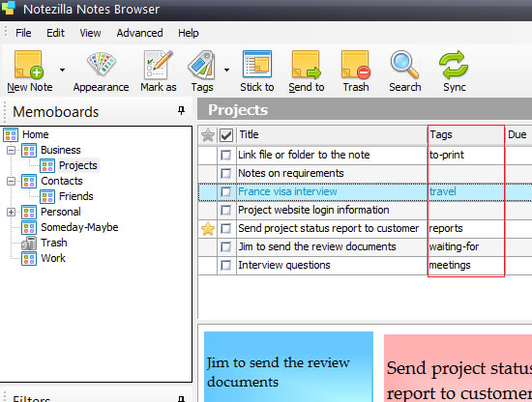The height and width of the screenshot is (402, 532).
Task: Open the File menu
Action: point(23,33)
